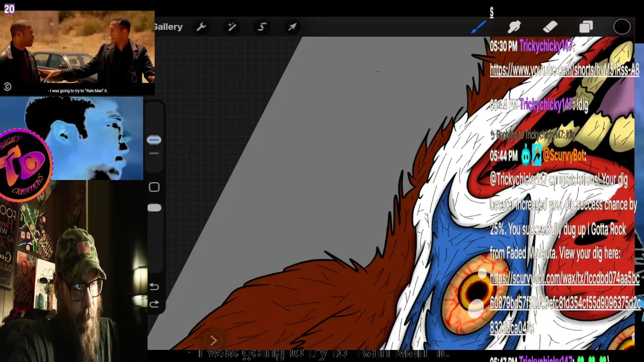644x362 pixels.
Task: Activate the Transform arrow tool
Action: click(292, 27)
